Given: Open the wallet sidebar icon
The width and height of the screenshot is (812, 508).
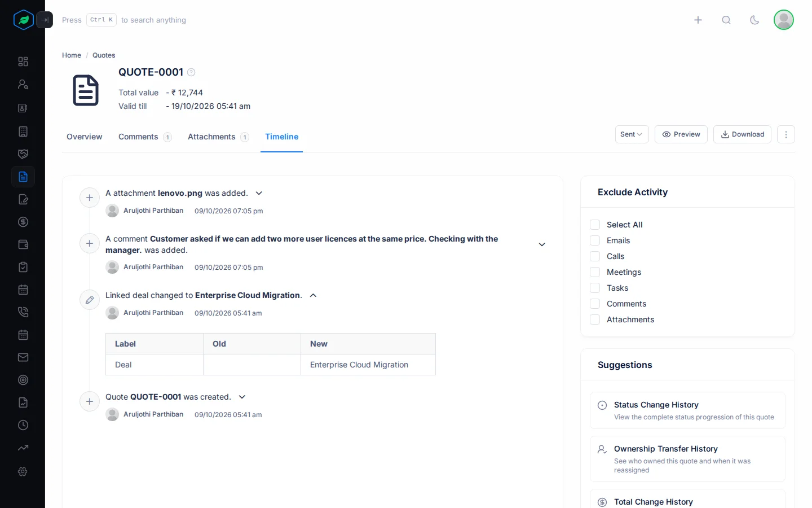Looking at the screenshot, I should pyautogui.click(x=23, y=244).
